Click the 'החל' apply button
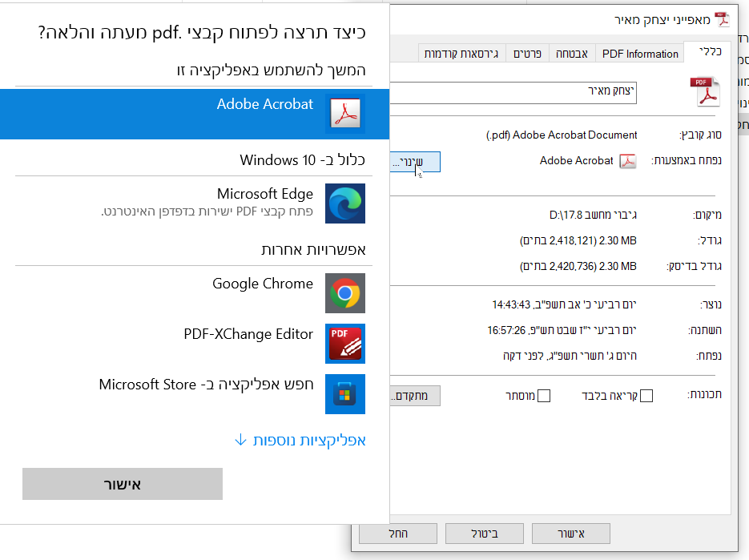This screenshot has height=560, width=749. click(398, 534)
